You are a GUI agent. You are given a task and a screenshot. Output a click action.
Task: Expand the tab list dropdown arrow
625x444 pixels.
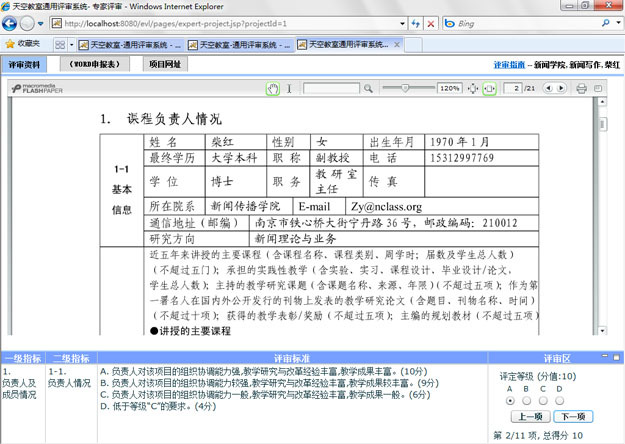[x=71, y=45]
